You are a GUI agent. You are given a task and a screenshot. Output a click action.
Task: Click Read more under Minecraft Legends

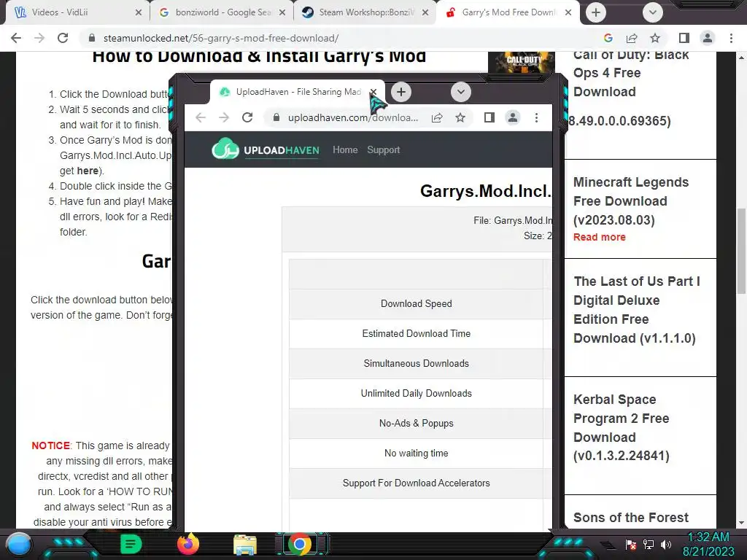[x=600, y=237]
